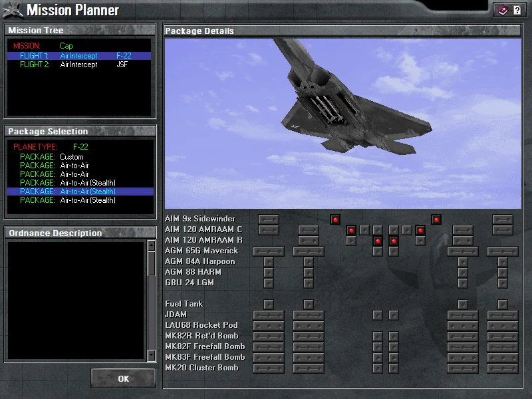Image resolution: width=532 pixels, height=399 pixels.
Task: Toggle the lit AIM 9x Sidewinder station
Action: coord(336,219)
